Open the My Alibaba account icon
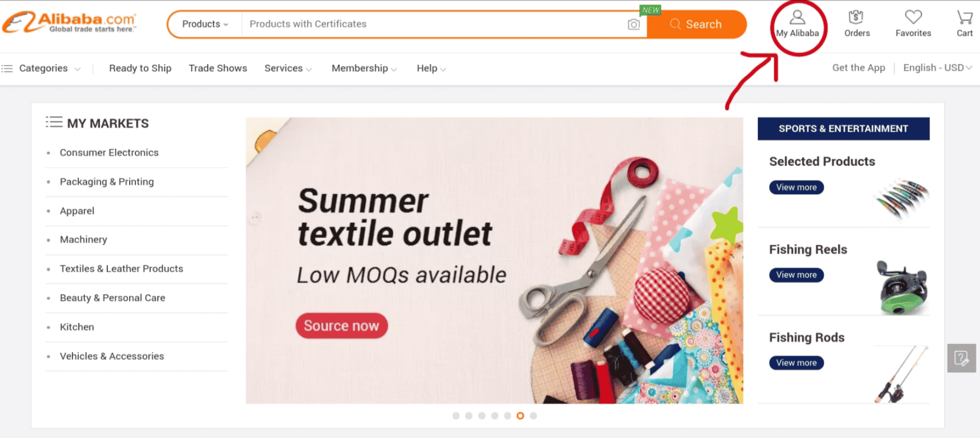 pyautogui.click(x=797, y=18)
